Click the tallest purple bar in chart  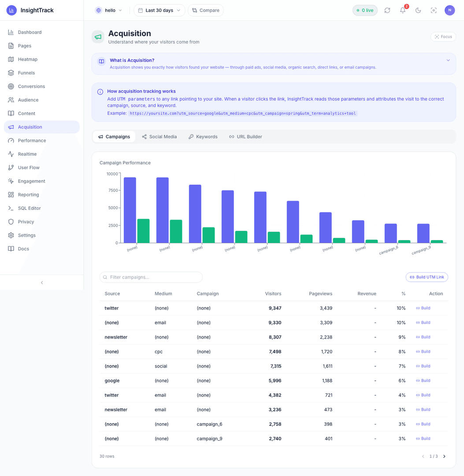click(x=130, y=210)
